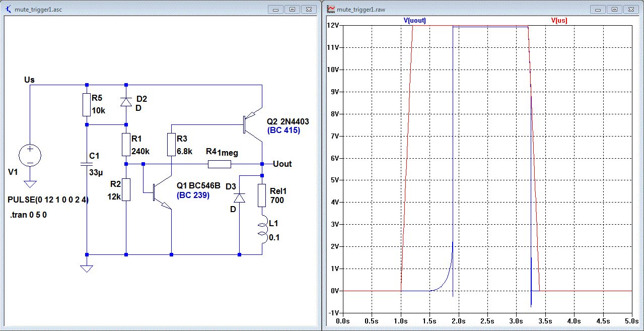Select the R4 1meg resistor symbol
Viewport: 644px width, 331px height.
(x=220, y=164)
